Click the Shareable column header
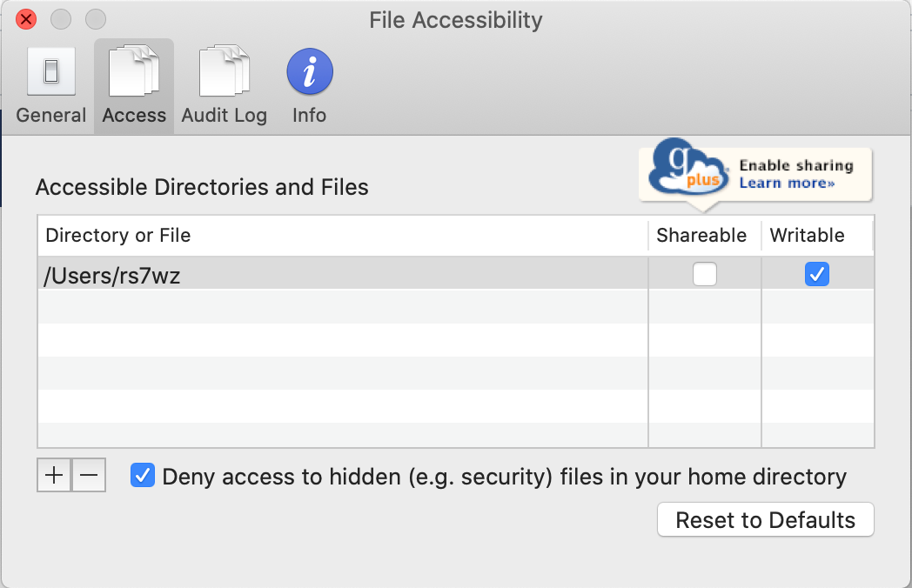 (701, 236)
